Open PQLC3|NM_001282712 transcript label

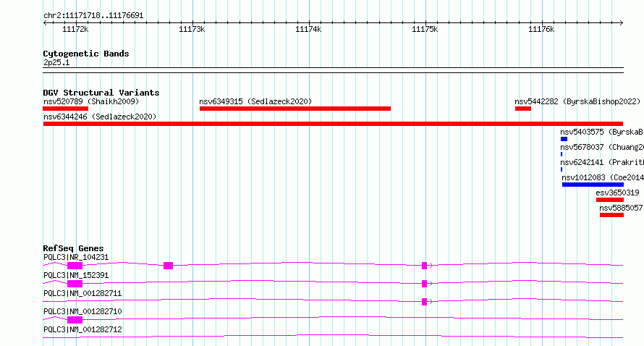click(82, 329)
